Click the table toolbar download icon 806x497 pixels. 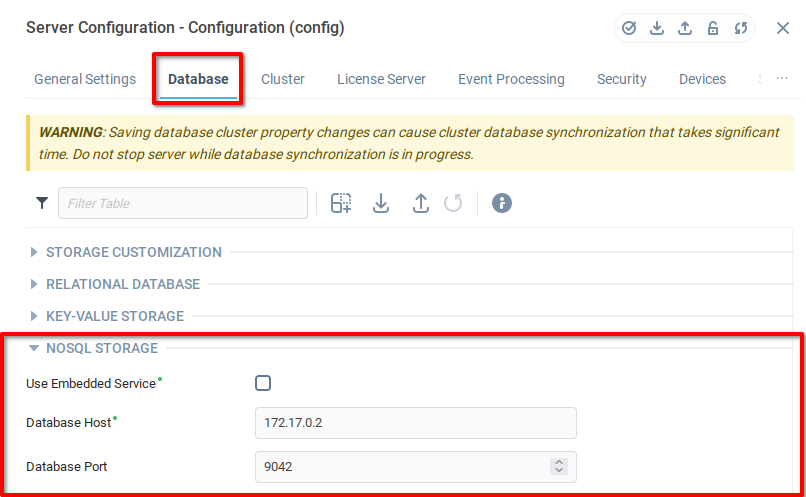(381, 203)
